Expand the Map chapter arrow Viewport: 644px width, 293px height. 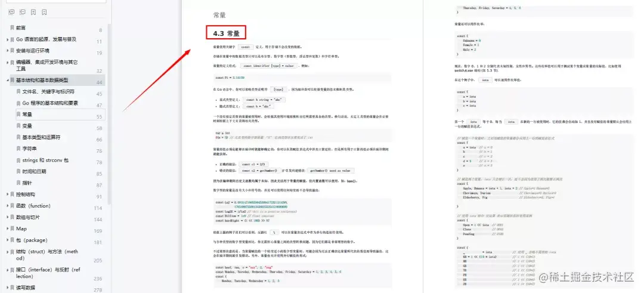tap(7, 229)
